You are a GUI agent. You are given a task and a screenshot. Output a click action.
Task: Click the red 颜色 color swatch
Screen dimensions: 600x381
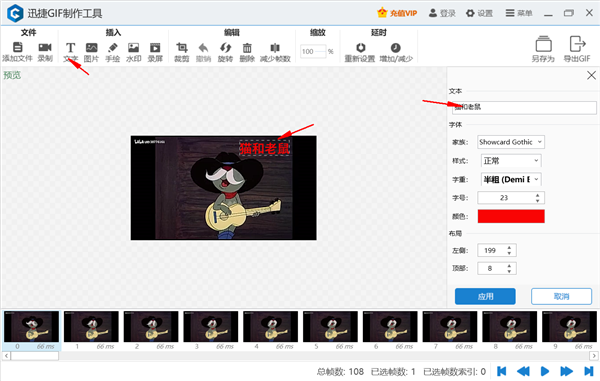coord(511,216)
